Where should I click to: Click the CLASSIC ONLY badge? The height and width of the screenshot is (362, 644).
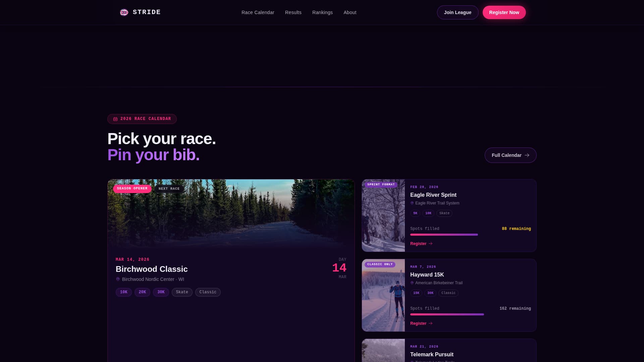click(380, 264)
